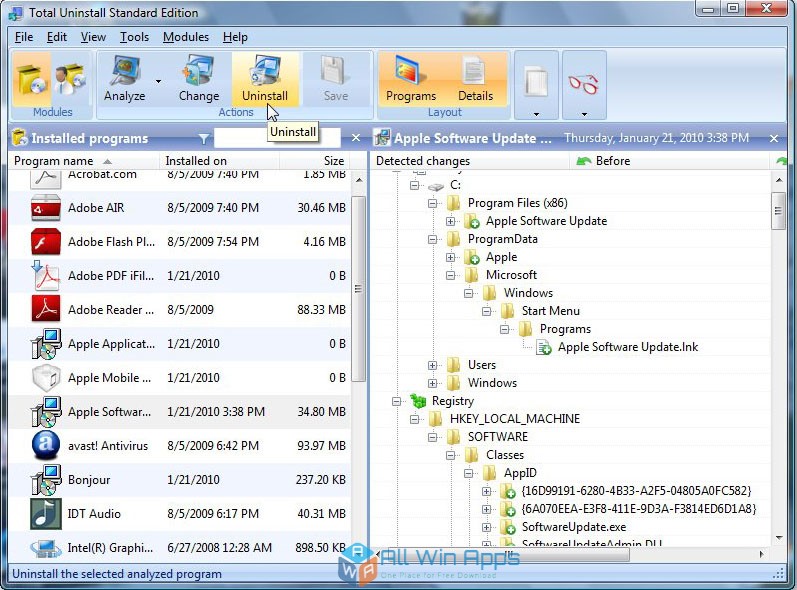Click the filter funnel icon
The height and width of the screenshot is (590, 797).
click(x=203, y=138)
